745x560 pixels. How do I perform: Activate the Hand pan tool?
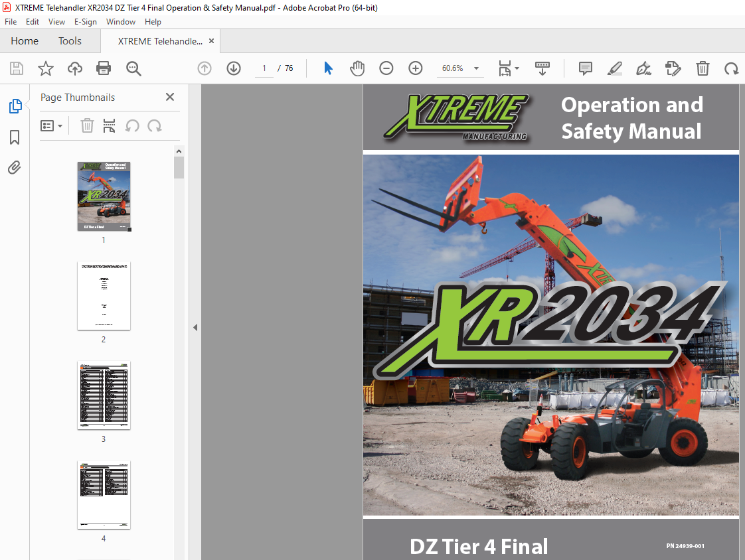357,68
